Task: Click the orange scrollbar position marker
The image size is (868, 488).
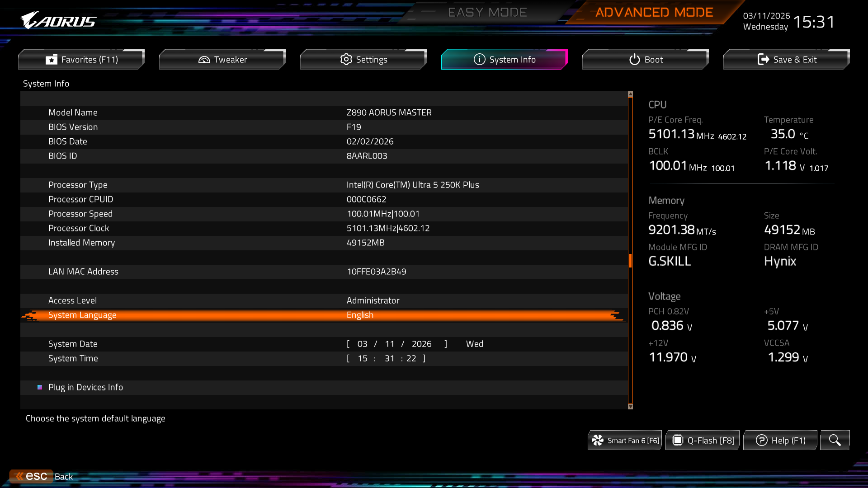Action: 630,261
